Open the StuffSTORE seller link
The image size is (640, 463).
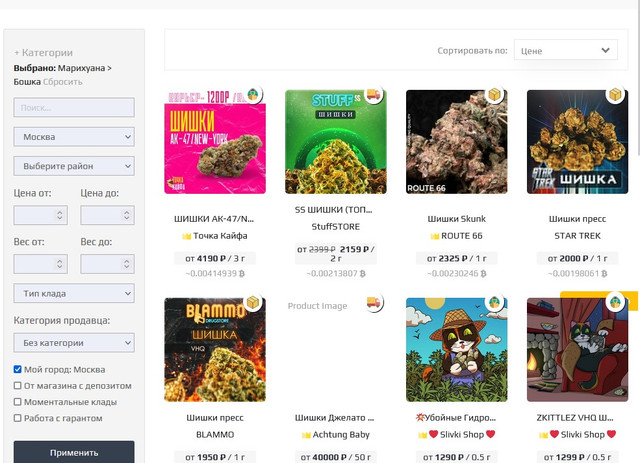pos(336,227)
